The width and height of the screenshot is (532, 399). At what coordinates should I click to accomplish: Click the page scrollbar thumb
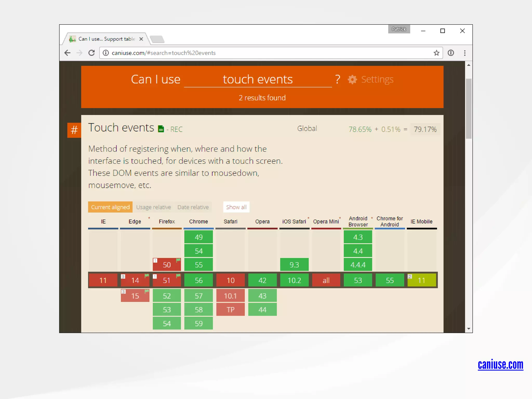point(469,109)
